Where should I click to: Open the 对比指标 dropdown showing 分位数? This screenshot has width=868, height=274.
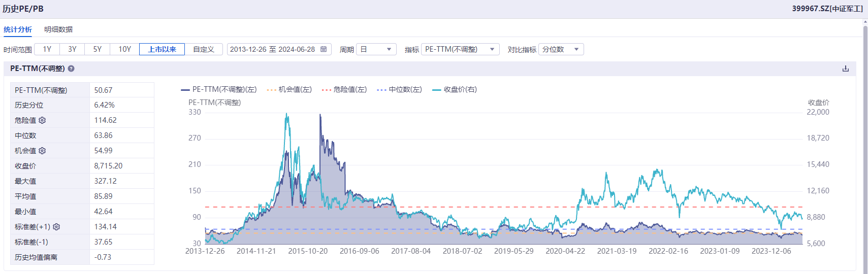561,49
